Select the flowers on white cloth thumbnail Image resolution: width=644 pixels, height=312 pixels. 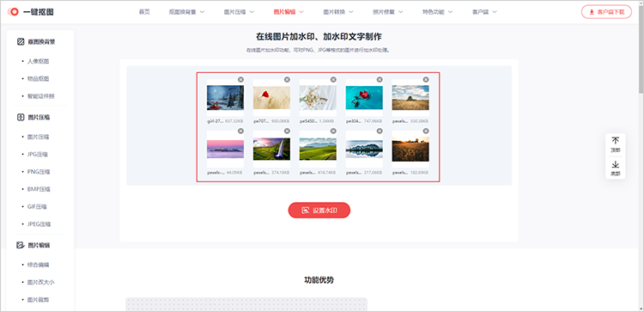318,98
